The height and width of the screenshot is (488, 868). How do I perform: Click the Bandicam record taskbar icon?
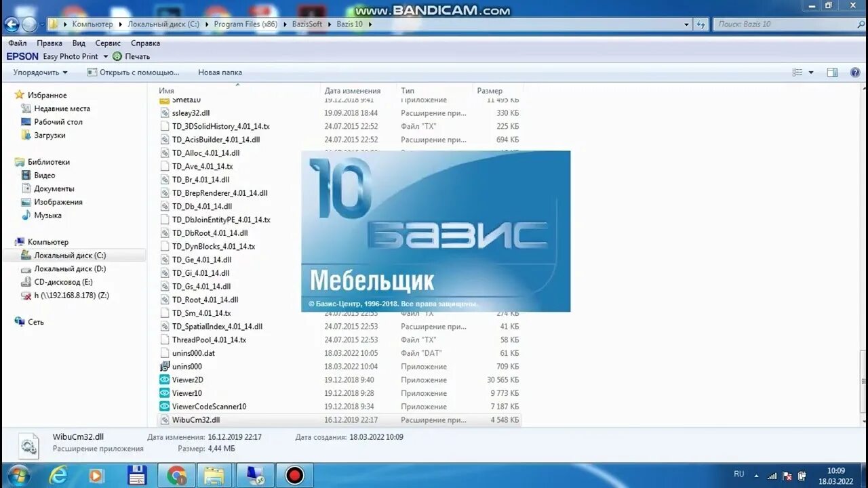[x=294, y=475]
